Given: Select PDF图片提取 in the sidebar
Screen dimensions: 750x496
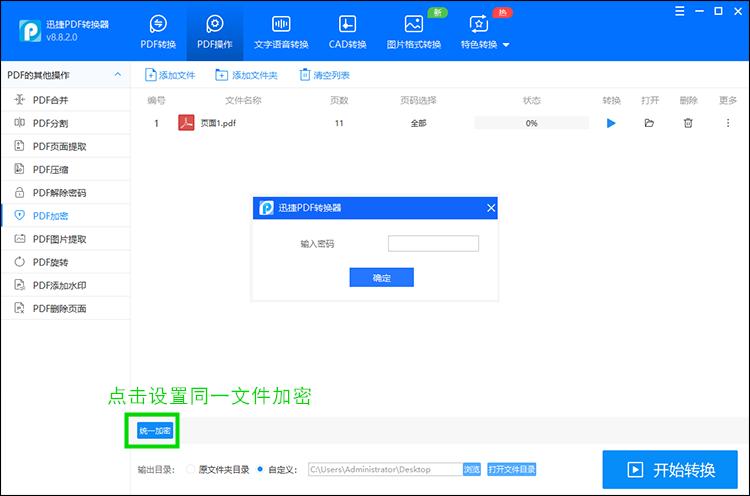Looking at the screenshot, I should pos(65,239).
